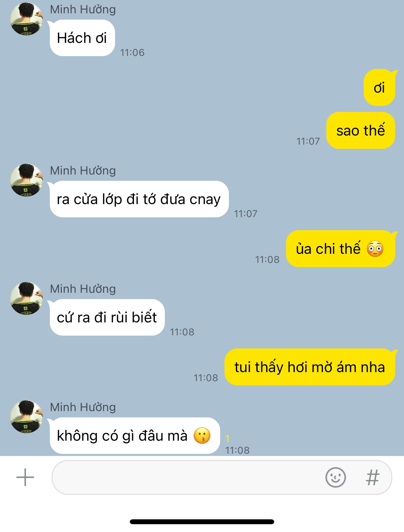Open Minh Hưởng's avatar beside 'Hách ơi'

click(x=26, y=19)
